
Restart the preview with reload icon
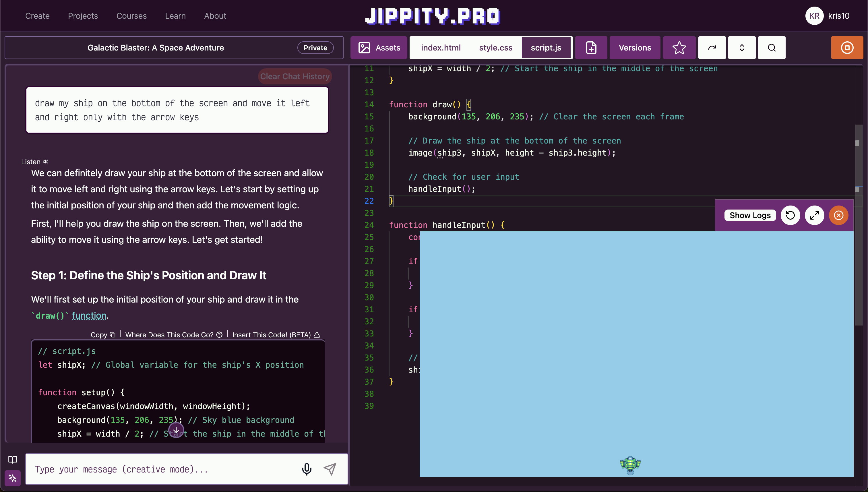coord(790,215)
